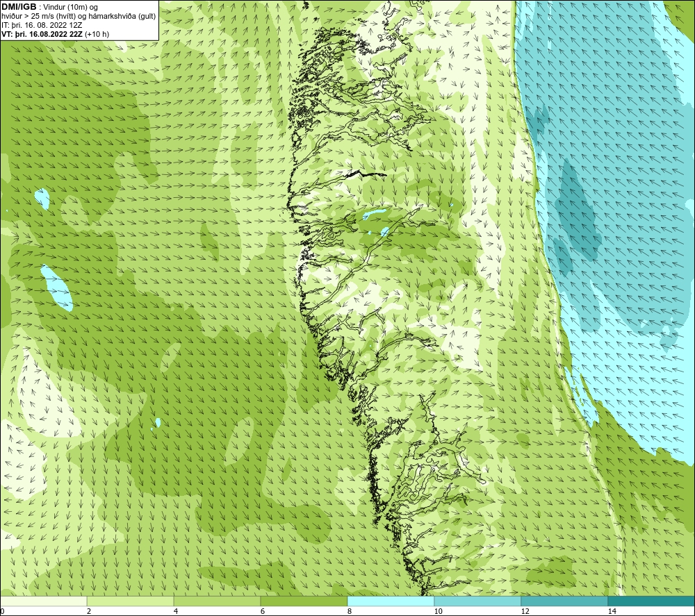
Task: Click legend scale label '8'
Action: pyautogui.click(x=350, y=611)
